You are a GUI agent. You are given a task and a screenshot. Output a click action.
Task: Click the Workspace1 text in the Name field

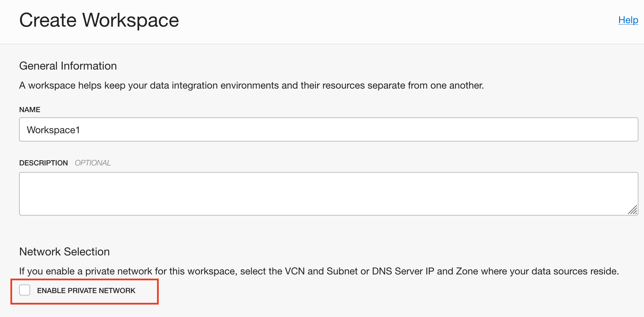53,130
